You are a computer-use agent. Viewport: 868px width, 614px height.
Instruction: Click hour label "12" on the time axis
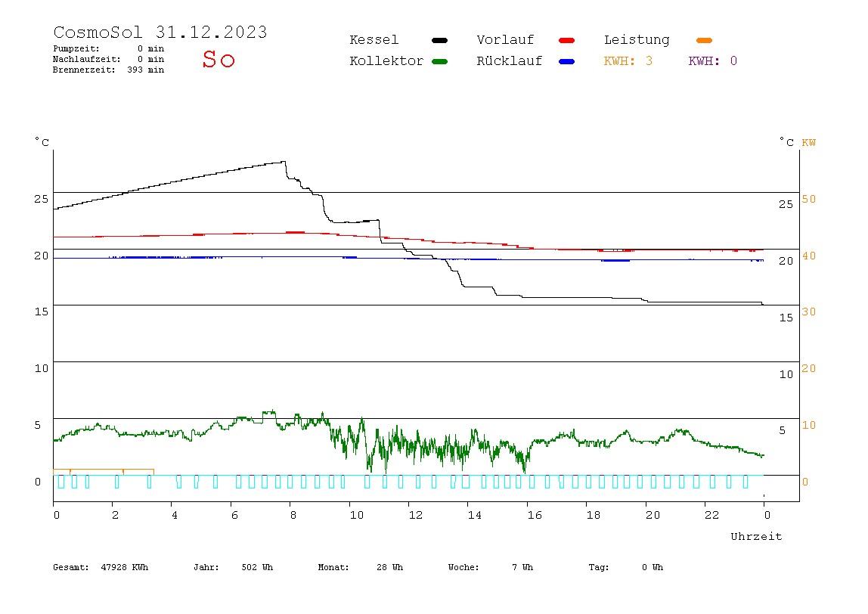pyautogui.click(x=416, y=516)
